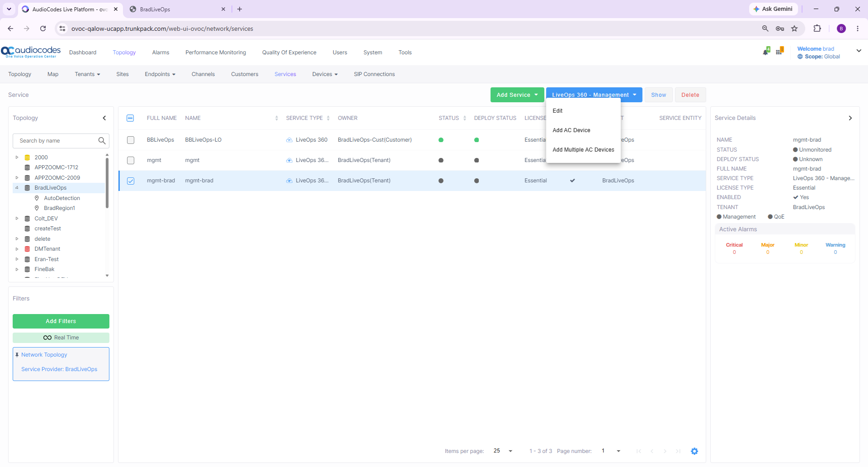Collapse the Topology panel with left chevron

pos(104,118)
